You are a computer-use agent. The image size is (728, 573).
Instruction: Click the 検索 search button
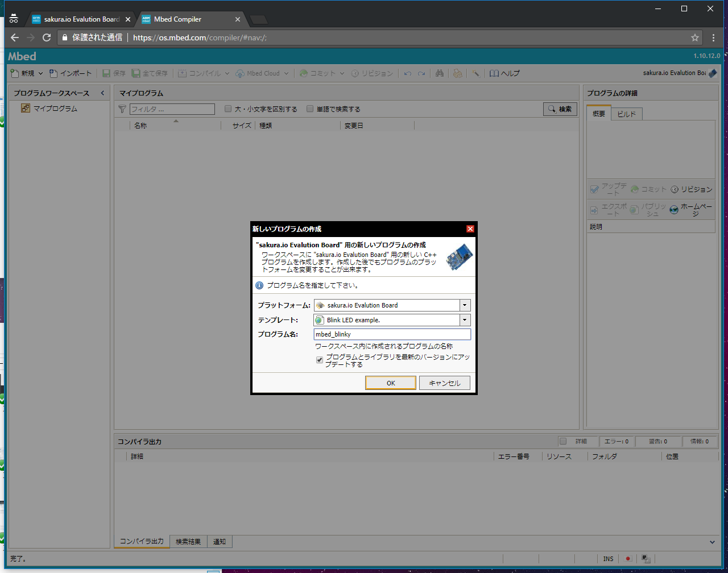tap(560, 109)
